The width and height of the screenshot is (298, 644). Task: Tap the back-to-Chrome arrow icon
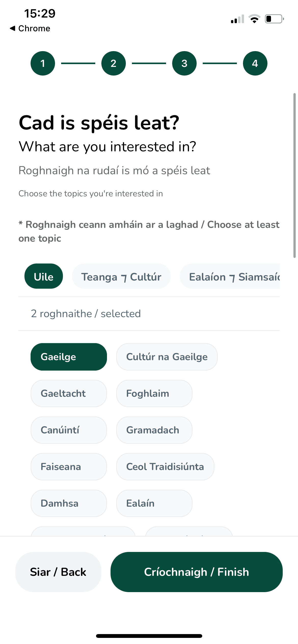click(x=12, y=28)
